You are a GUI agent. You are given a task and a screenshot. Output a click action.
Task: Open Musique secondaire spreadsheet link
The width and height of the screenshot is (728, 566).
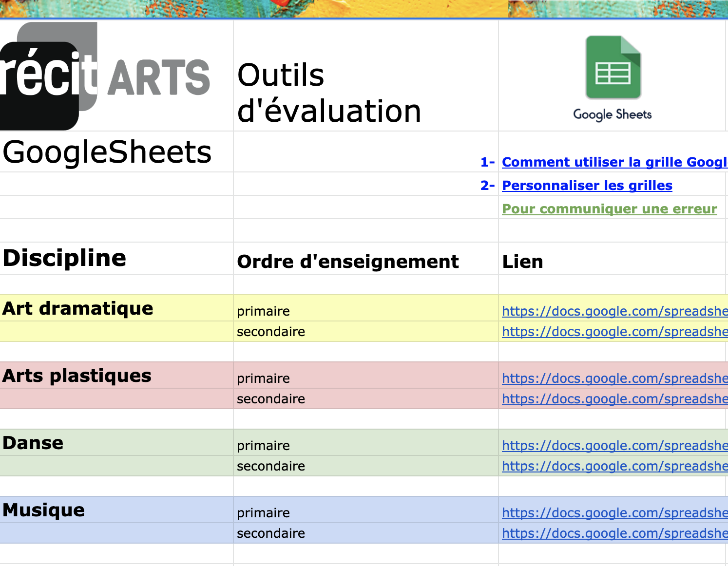tap(615, 533)
